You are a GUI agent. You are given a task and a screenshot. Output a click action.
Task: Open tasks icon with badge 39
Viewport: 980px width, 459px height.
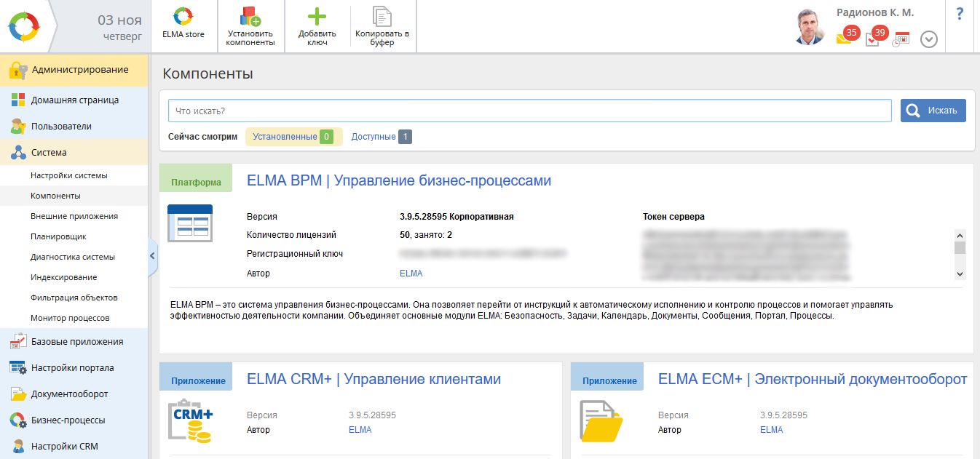click(x=876, y=36)
